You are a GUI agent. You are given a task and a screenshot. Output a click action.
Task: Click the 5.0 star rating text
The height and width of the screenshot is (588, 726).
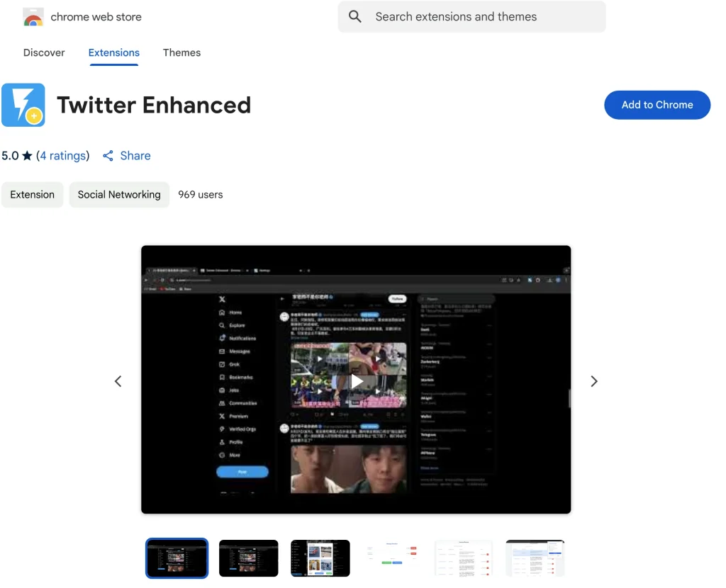[17, 156]
